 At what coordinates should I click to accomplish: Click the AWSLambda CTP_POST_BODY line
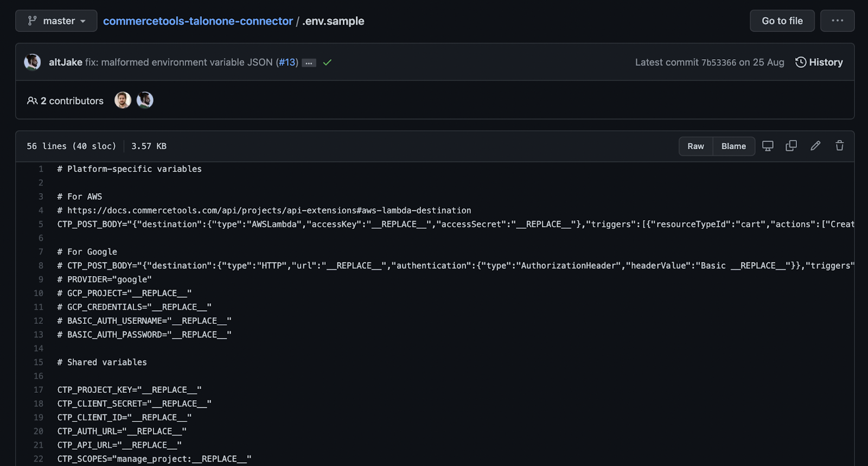coord(456,224)
